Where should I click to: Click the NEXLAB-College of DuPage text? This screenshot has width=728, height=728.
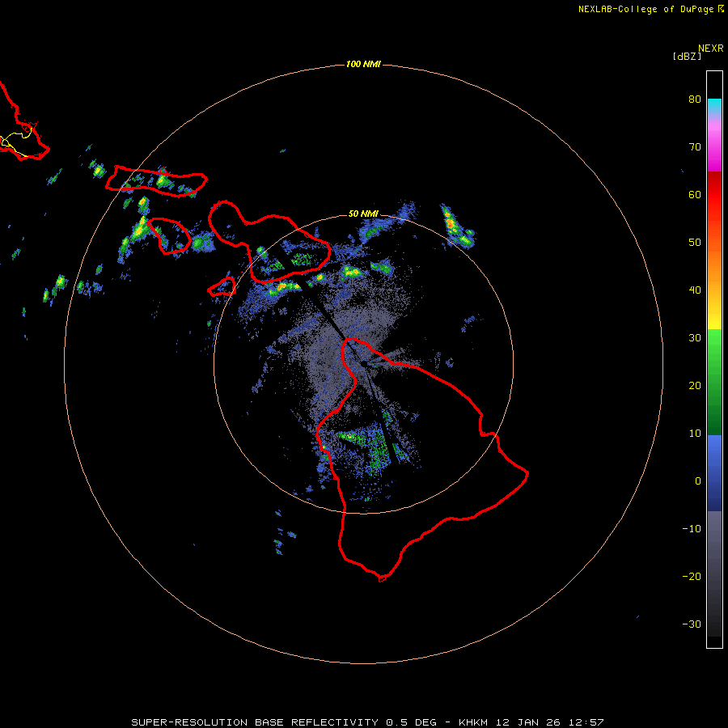click(x=645, y=9)
